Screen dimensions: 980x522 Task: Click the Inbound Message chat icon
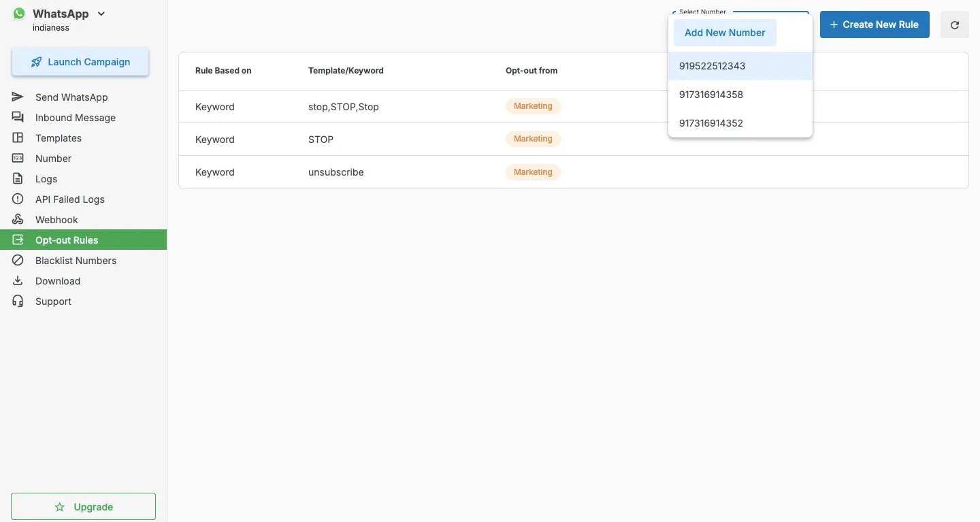tap(18, 118)
